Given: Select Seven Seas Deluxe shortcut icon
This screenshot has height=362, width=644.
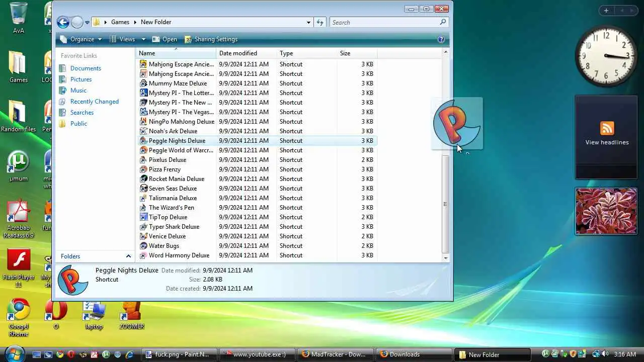Looking at the screenshot, I should (143, 189).
